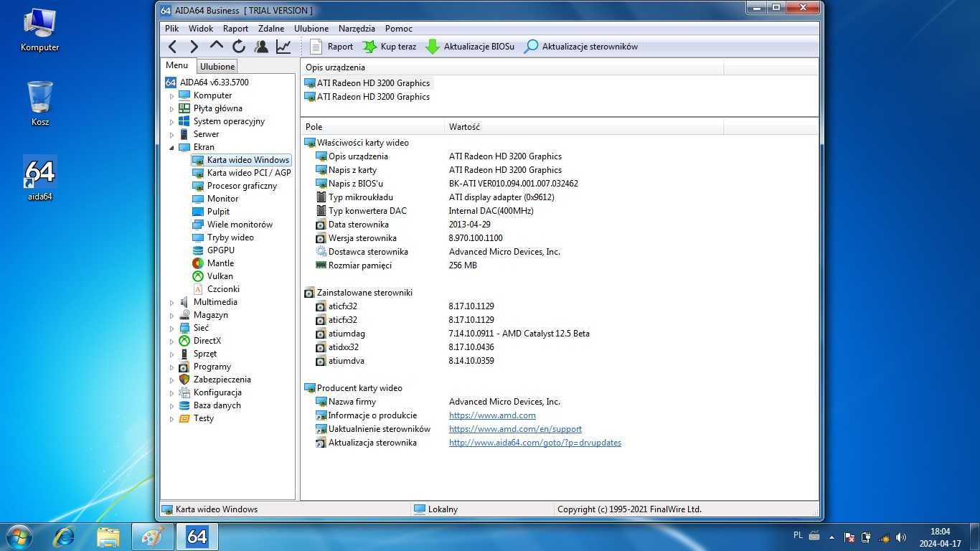980x551 pixels.
Task: Expand the DirectX tree node
Action: tap(171, 342)
